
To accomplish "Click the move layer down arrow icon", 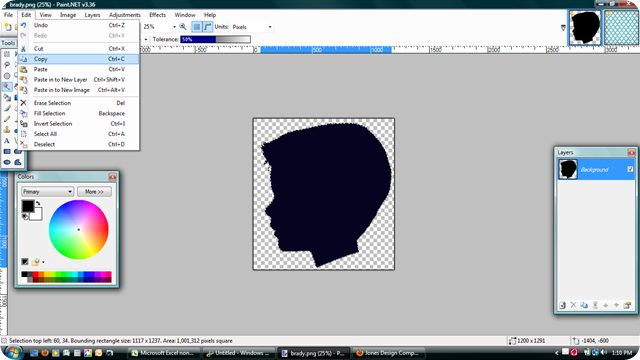I will (617, 305).
